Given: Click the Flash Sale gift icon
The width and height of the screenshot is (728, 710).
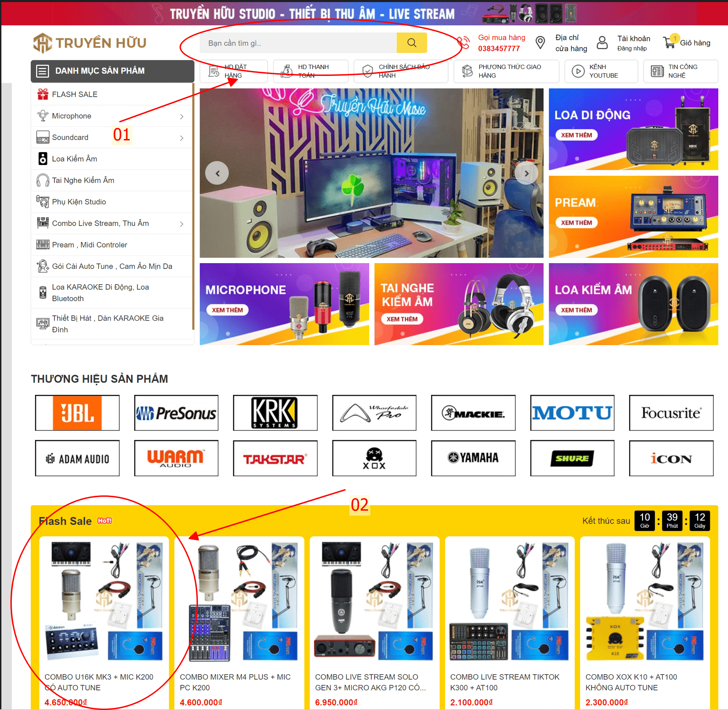Looking at the screenshot, I should tap(43, 94).
